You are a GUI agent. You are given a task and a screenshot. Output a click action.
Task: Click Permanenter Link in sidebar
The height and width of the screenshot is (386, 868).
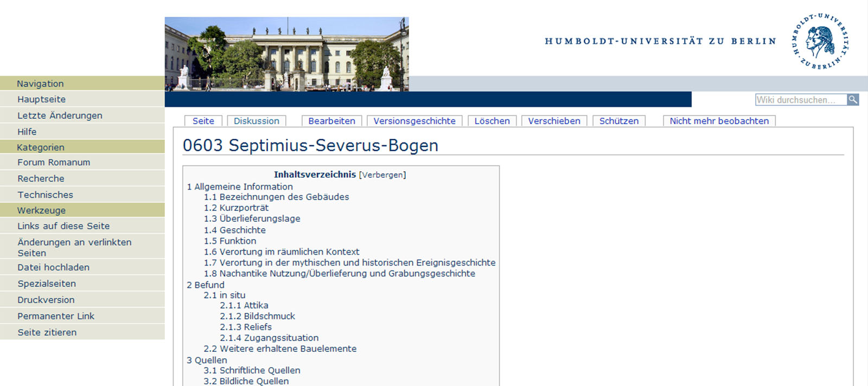pos(56,316)
